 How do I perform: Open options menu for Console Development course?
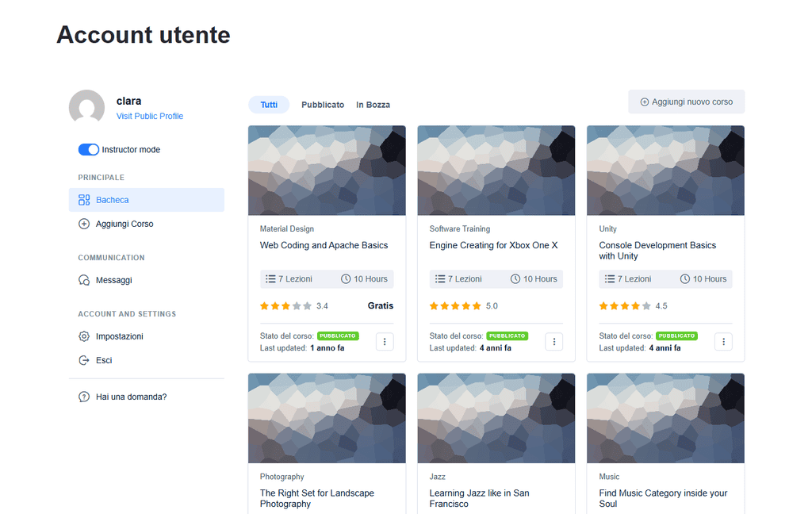723,341
